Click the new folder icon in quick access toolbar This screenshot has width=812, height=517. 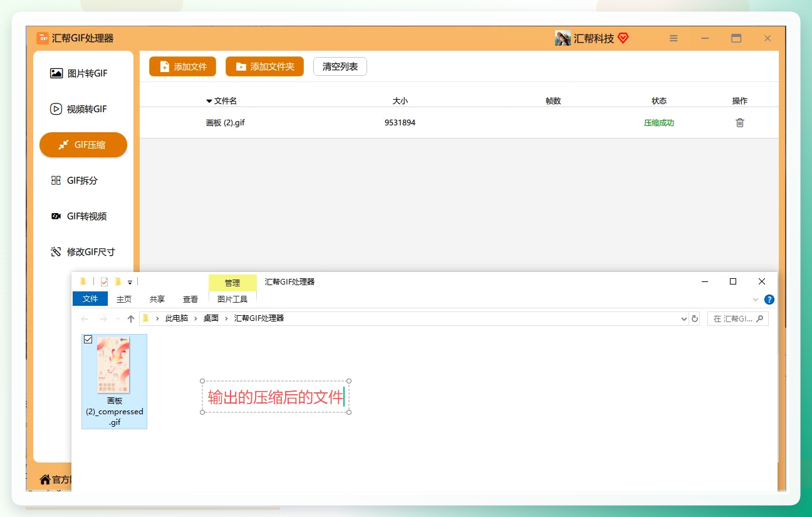click(x=118, y=282)
